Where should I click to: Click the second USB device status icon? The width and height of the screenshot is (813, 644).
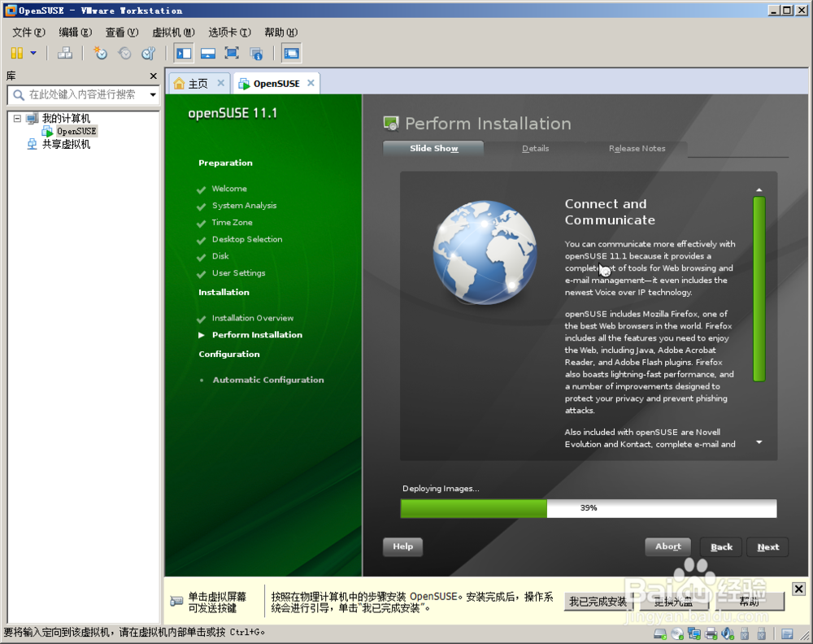[x=762, y=633]
